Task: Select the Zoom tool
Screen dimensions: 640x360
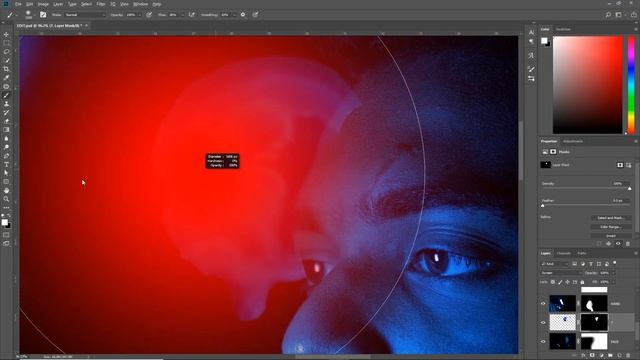Action: pos(6,199)
